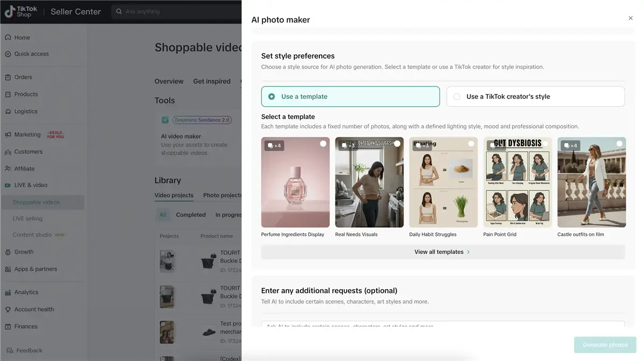The image size is (644, 361).
Task: Click the Orders sidebar icon
Action: (8, 77)
